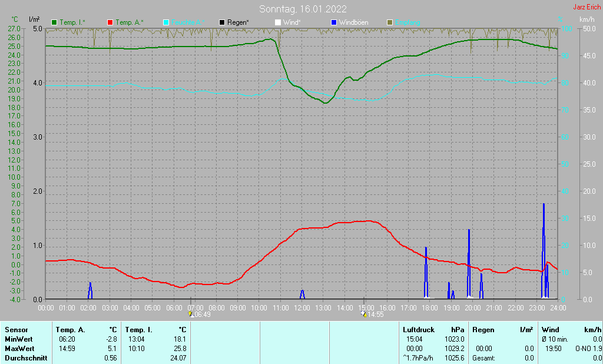This screenshot has width=603, height=364.
Task: Click the sunrise icon at 06:49
Action: (190, 315)
